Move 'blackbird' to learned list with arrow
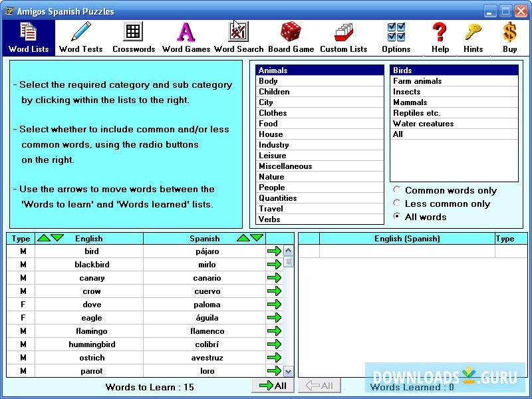The image size is (532, 399). 274,264
